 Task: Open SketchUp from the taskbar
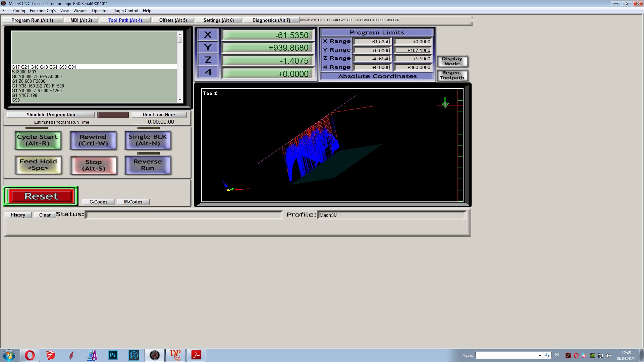[51, 355]
